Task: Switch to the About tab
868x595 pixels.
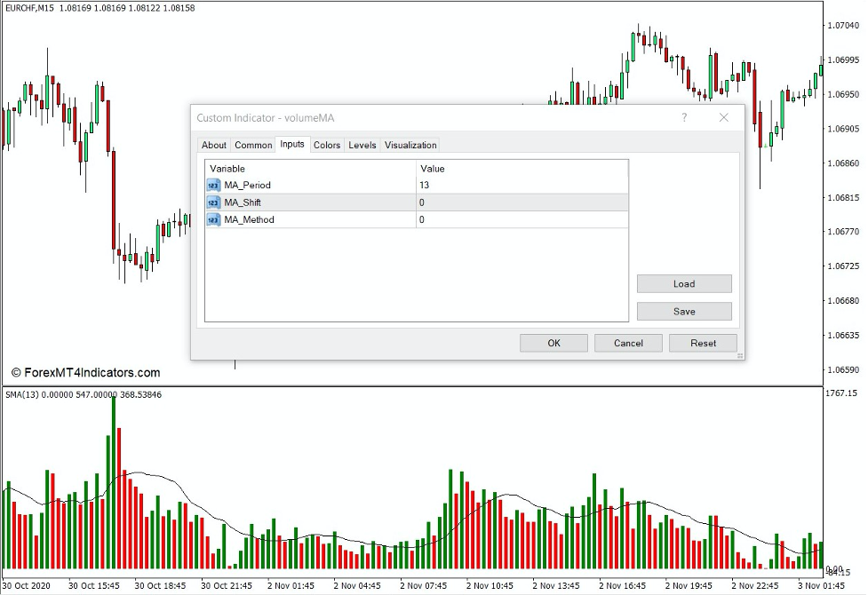Action: (x=213, y=145)
